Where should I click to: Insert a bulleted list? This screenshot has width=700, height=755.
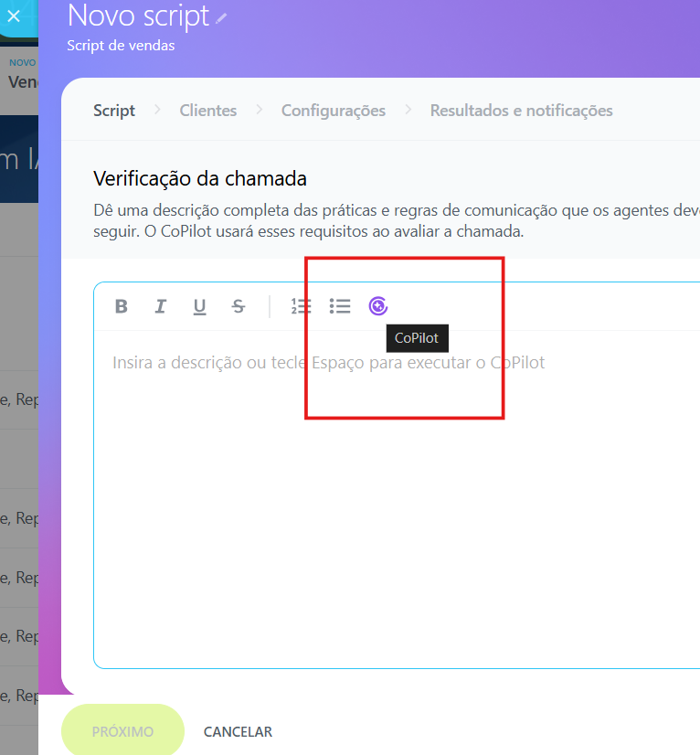tap(340, 306)
